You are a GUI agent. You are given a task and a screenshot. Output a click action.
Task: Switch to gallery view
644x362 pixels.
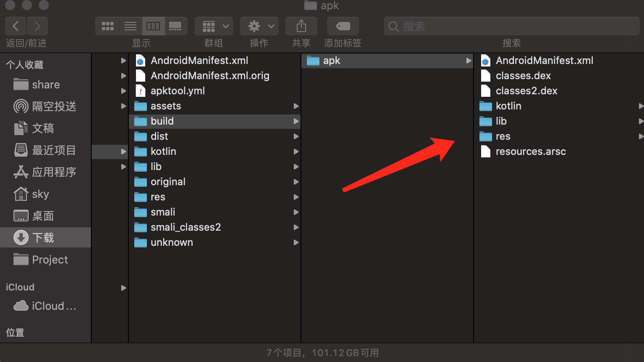tap(176, 26)
